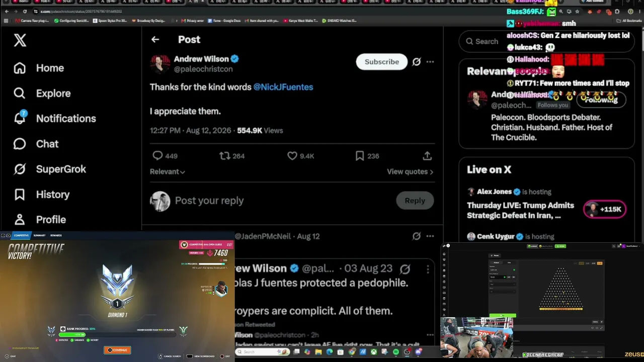
Task: Like the Andrew Wilson post
Action: 292,156
